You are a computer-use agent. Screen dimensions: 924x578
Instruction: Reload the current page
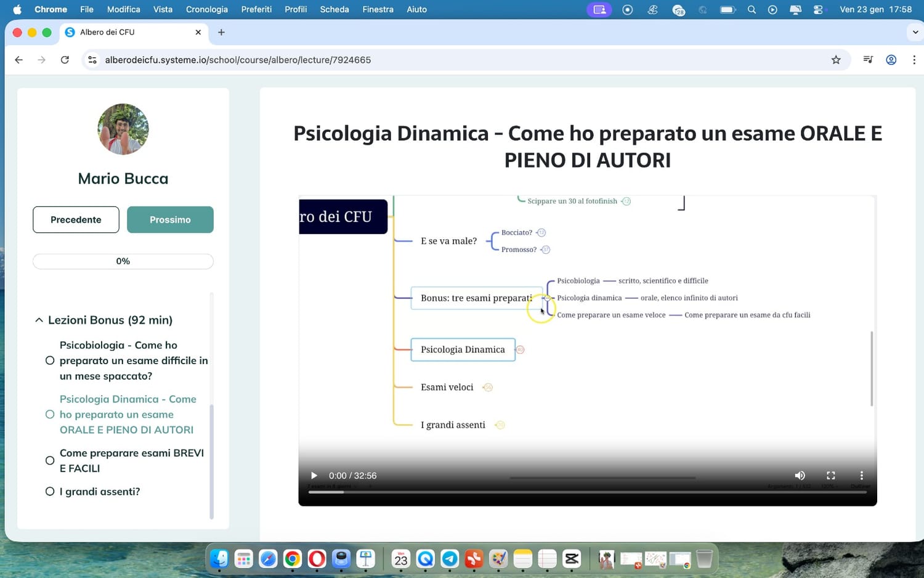click(x=65, y=60)
